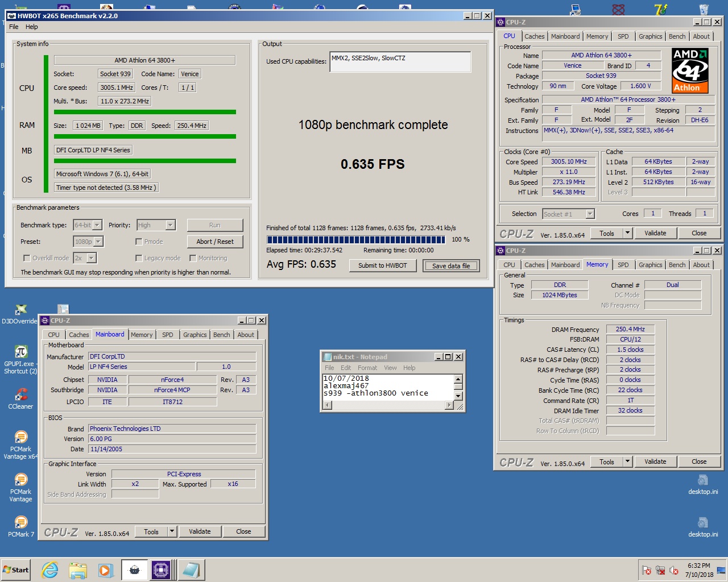Image resolution: width=728 pixels, height=582 pixels.
Task: Open Graphics tab in CPU-Z CPU window
Action: pos(651,36)
